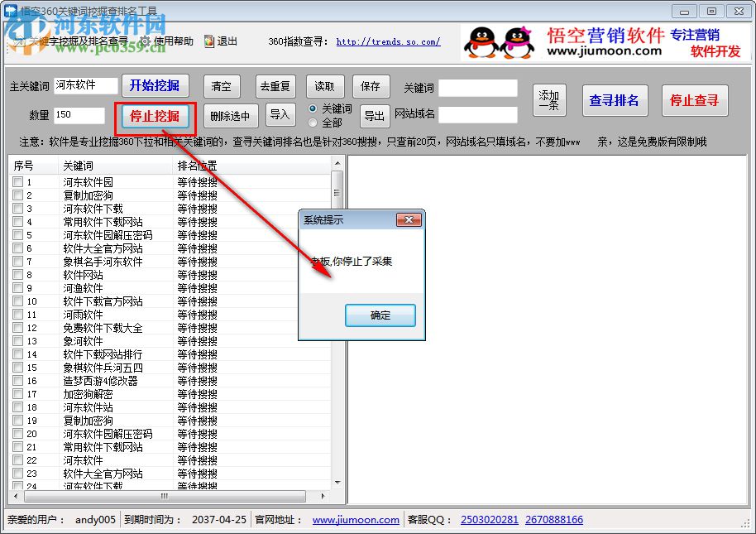Click the 关键词 column header
756x534 pixels.
(115, 166)
